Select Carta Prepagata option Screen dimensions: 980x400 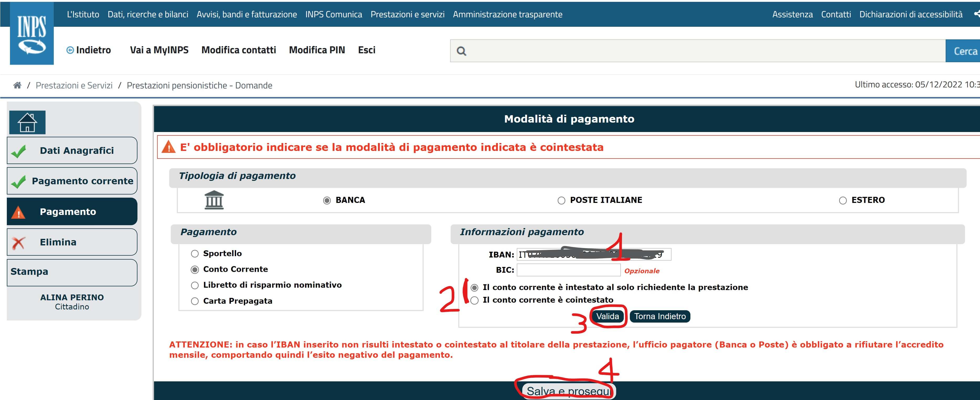(x=195, y=301)
